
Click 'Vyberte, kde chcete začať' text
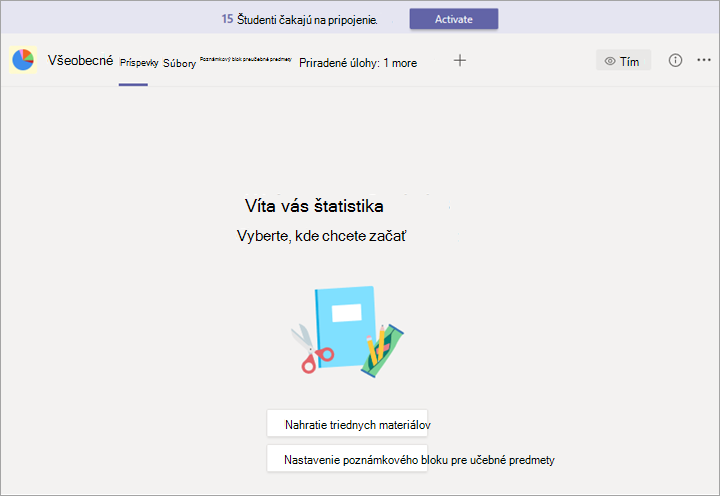coord(321,236)
